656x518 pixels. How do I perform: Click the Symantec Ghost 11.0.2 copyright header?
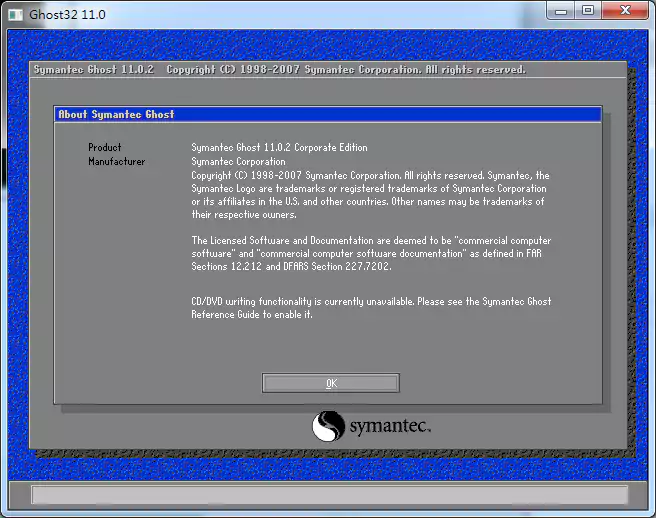pos(279,70)
